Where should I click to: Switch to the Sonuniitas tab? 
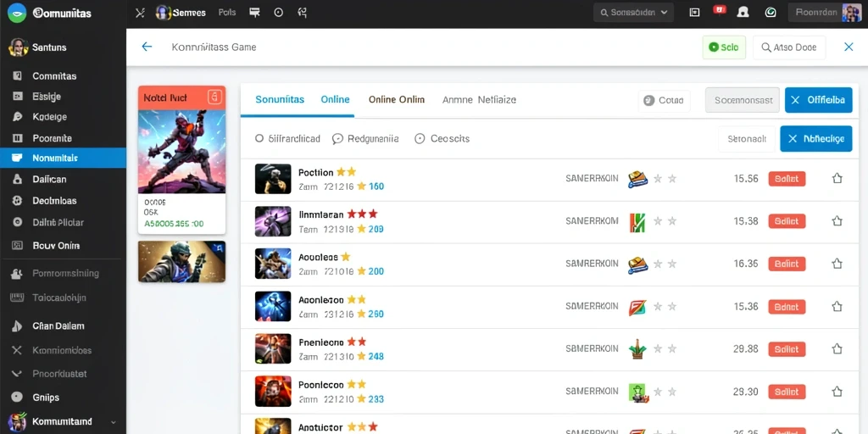click(280, 100)
